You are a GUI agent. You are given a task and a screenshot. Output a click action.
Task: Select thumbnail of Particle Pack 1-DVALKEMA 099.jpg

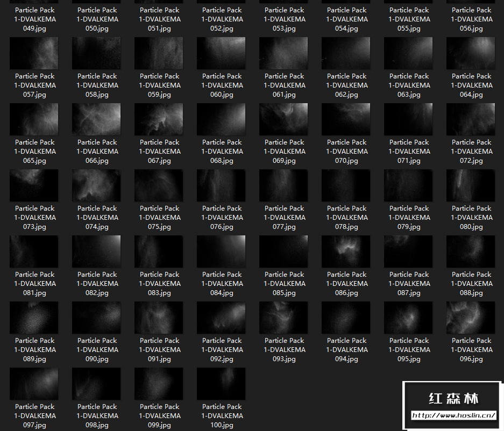[x=159, y=384]
